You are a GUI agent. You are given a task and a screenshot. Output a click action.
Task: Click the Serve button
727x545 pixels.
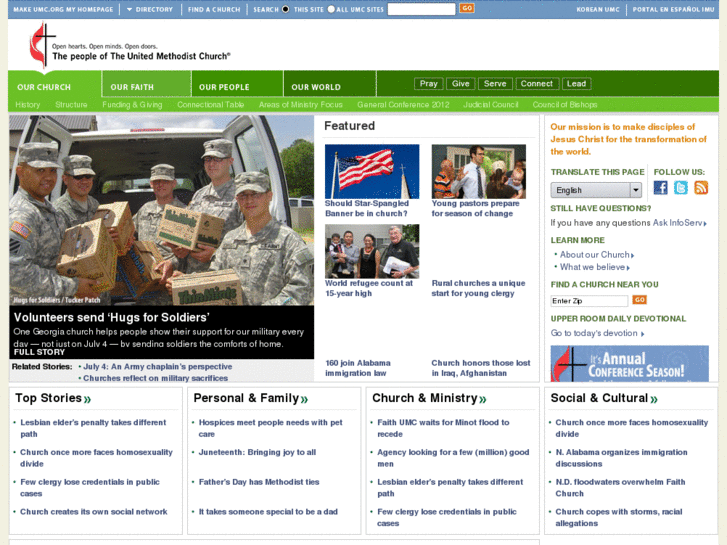[x=495, y=84]
